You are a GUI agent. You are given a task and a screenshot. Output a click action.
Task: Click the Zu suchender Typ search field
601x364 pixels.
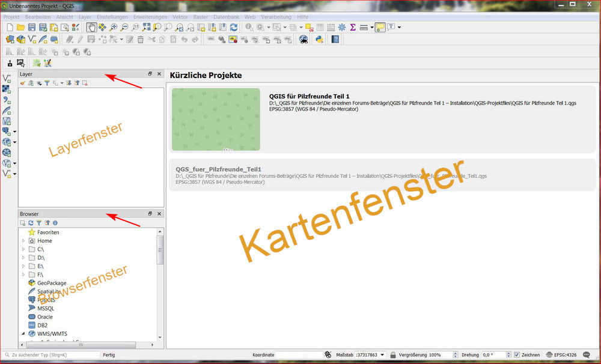pyautogui.click(x=51, y=355)
